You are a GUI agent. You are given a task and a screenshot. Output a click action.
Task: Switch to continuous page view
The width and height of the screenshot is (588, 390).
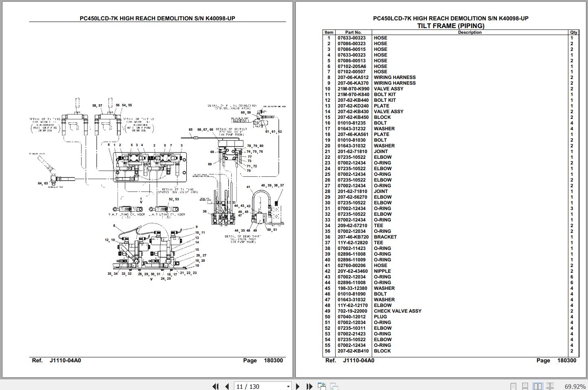525,386
